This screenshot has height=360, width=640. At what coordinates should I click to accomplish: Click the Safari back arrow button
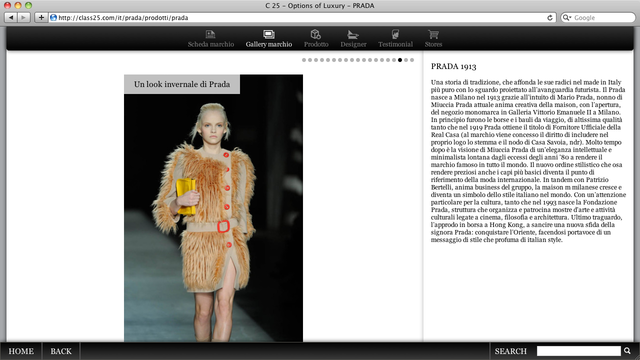click(11, 18)
